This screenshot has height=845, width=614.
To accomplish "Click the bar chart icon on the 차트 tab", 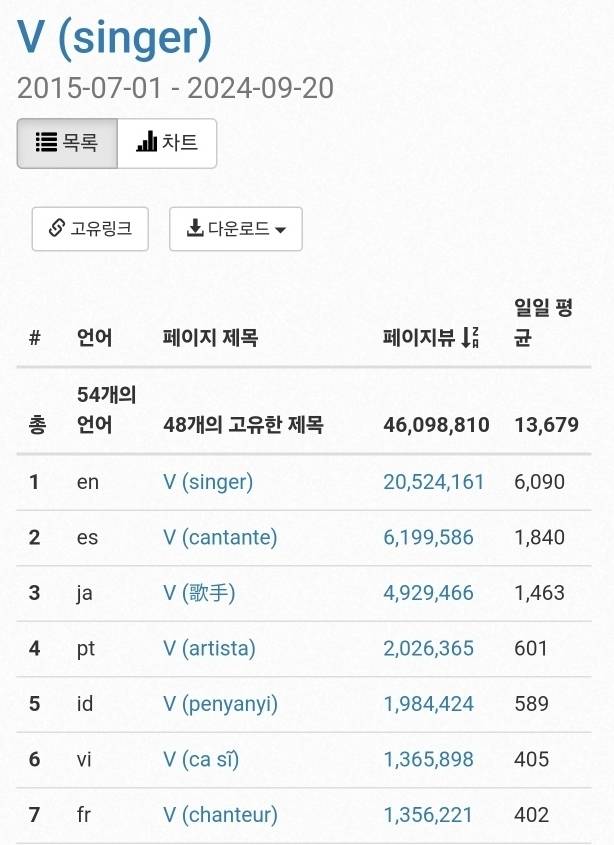I will click(144, 142).
